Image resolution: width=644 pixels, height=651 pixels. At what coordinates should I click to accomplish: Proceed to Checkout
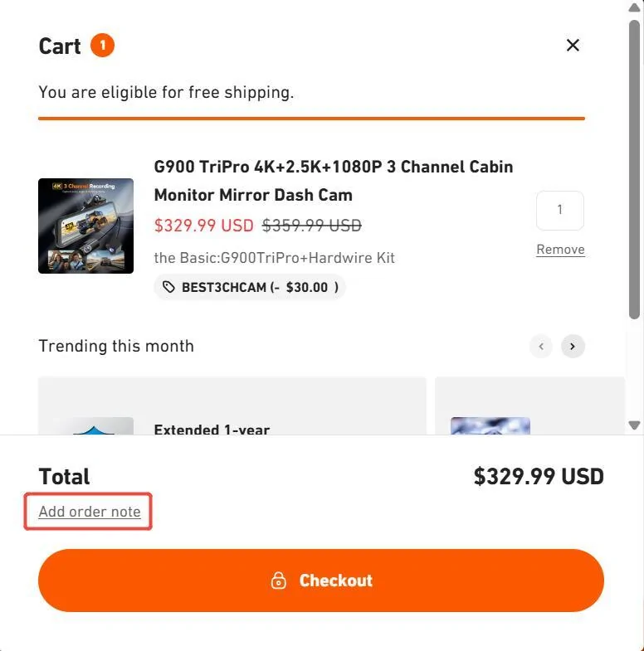[x=321, y=581]
